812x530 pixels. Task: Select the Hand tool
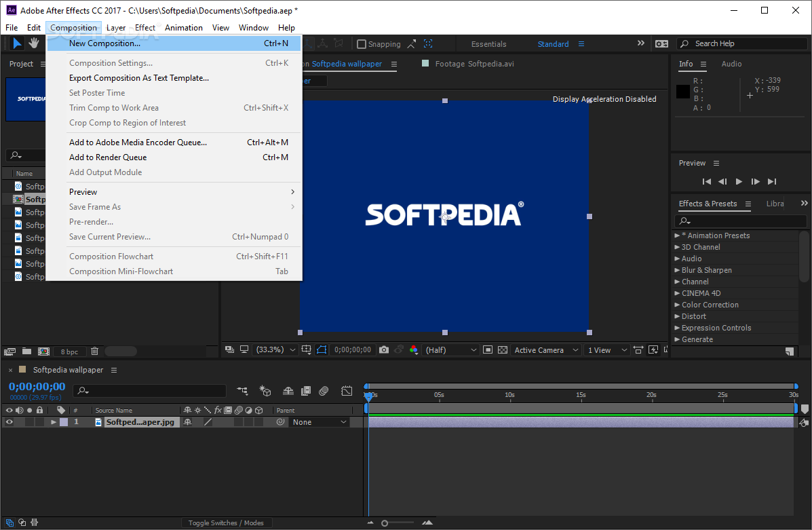pyautogui.click(x=34, y=43)
